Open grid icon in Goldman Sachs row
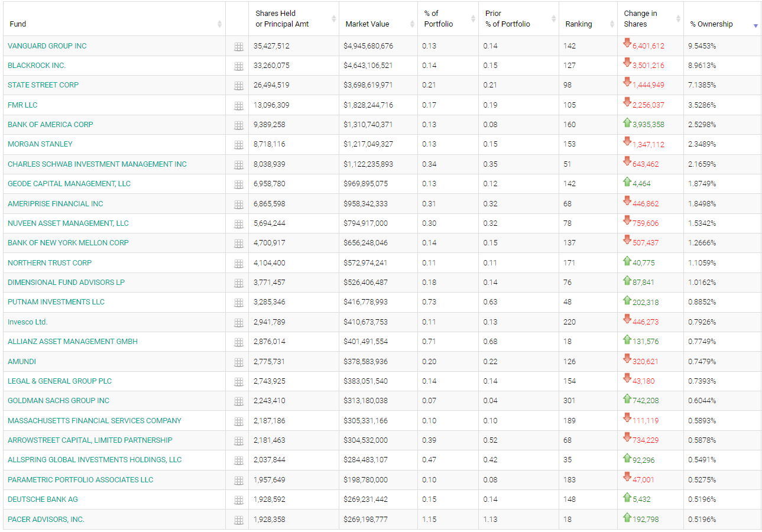This screenshot has height=532, width=762. (x=239, y=401)
